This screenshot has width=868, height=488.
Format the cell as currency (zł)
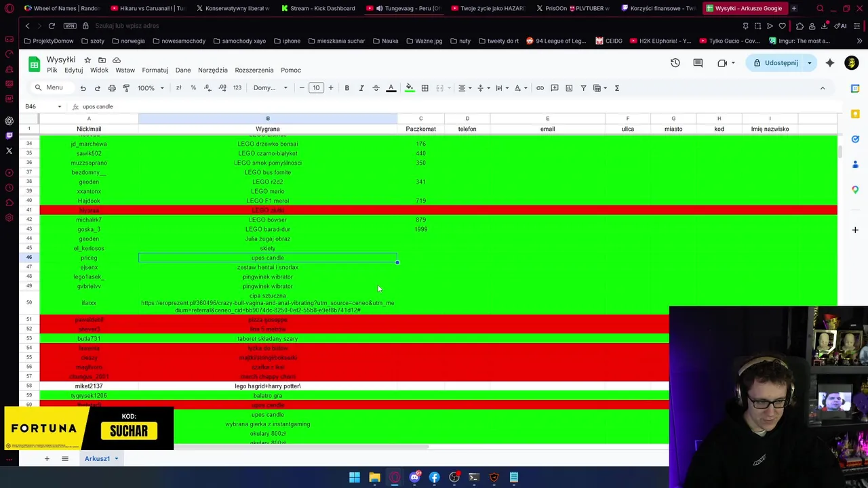[178, 88]
